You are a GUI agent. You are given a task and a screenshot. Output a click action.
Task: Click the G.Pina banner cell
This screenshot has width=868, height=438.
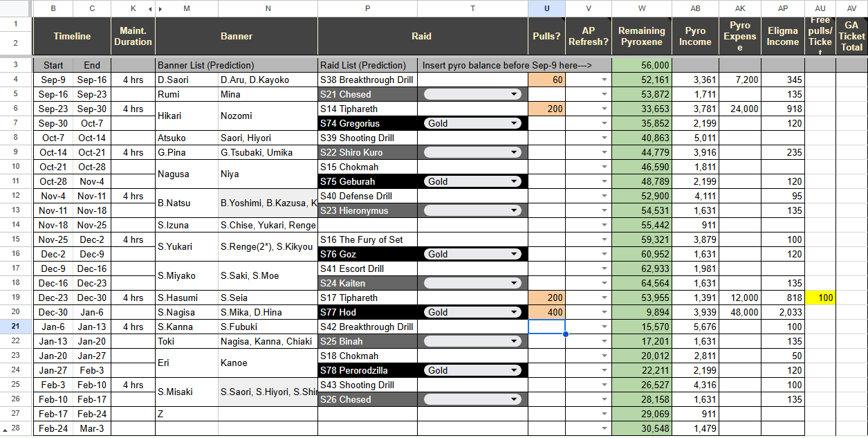click(187, 152)
